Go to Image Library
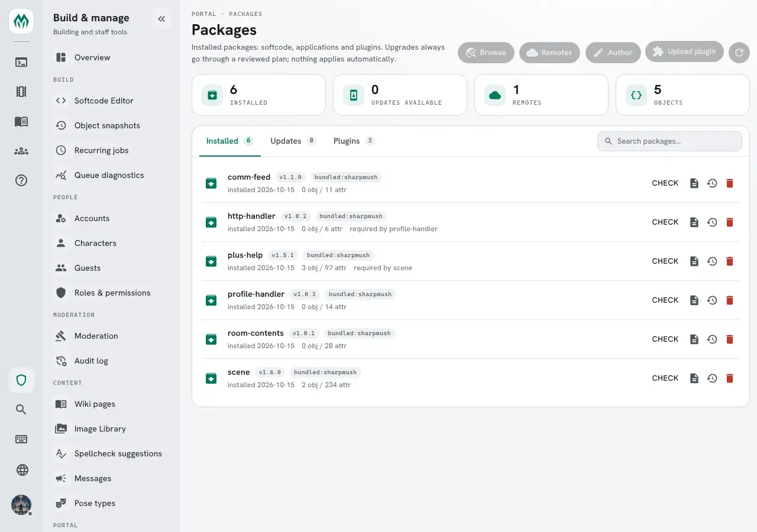 (x=111, y=429)
